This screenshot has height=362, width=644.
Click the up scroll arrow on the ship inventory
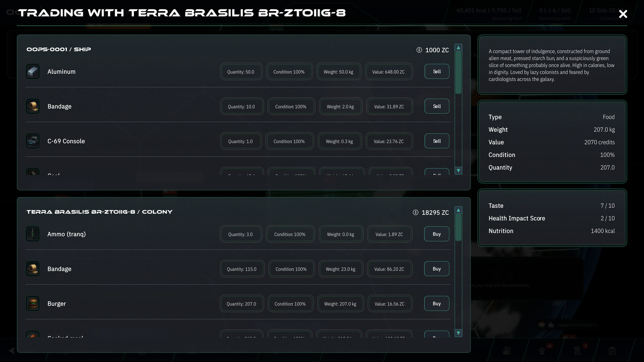[x=458, y=47]
